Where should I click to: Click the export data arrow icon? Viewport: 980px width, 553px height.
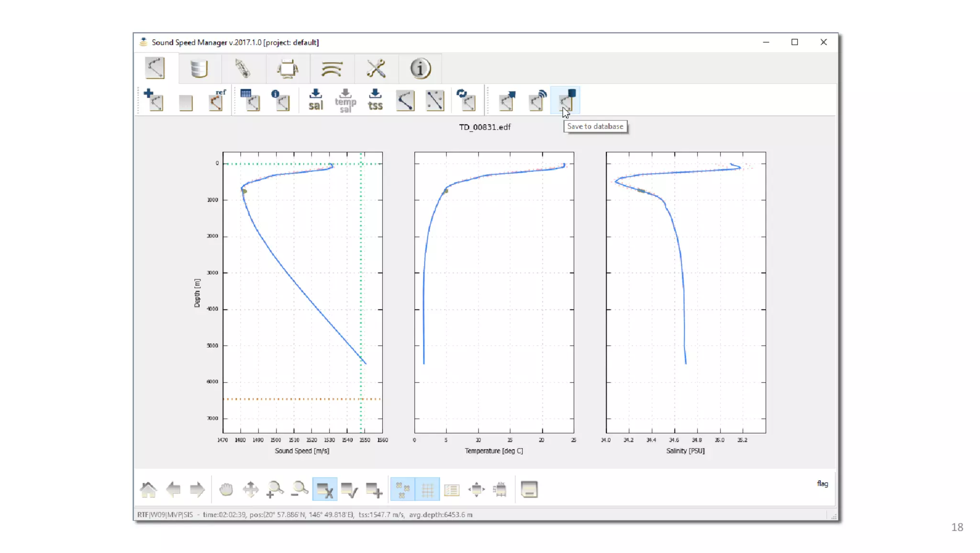tap(507, 100)
